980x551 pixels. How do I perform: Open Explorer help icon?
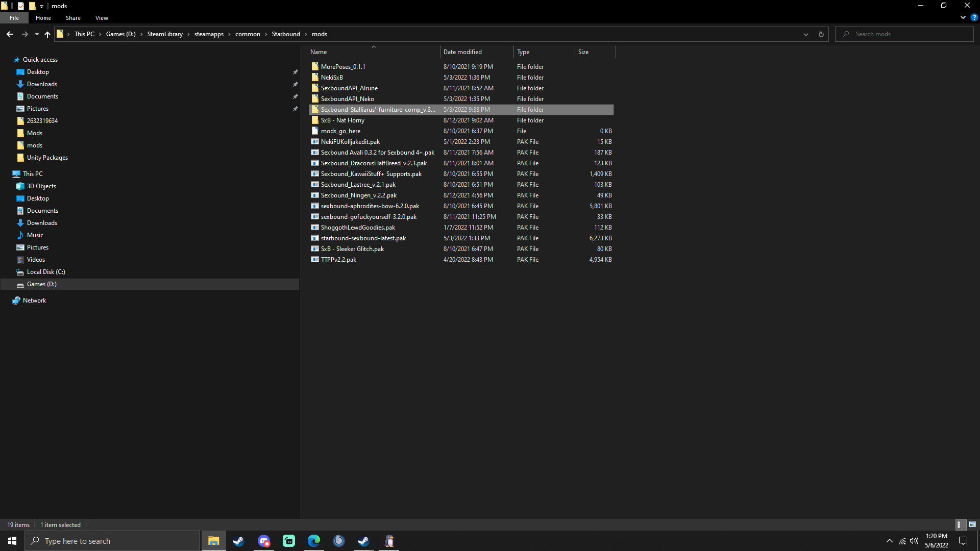click(x=974, y=17)
